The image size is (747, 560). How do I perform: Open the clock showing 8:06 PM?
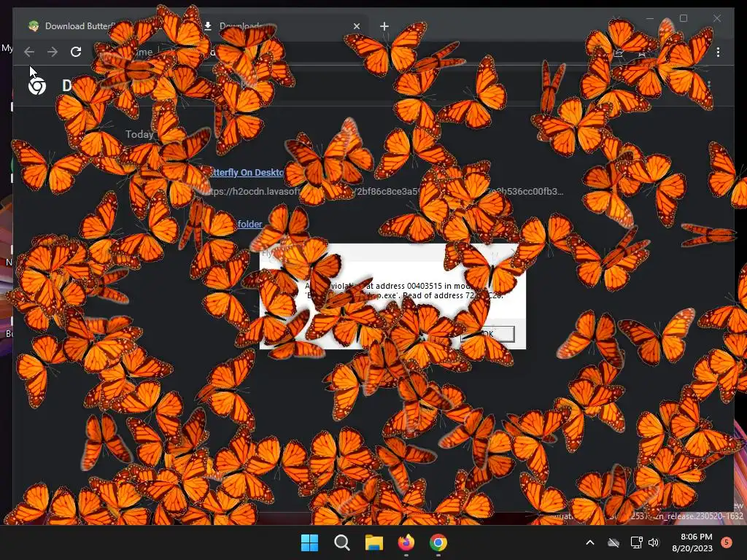[x=692, y=542]
